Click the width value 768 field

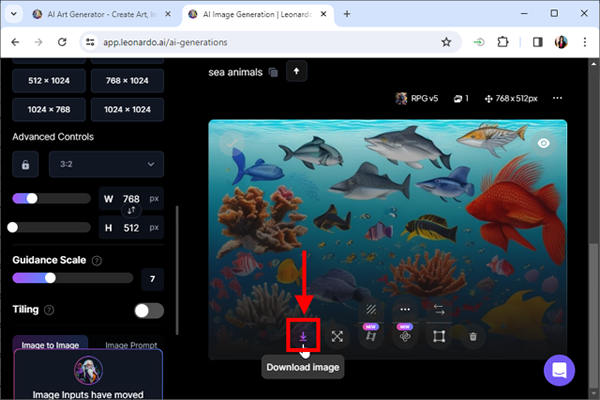pyautogui.click(x=131, y=199)
